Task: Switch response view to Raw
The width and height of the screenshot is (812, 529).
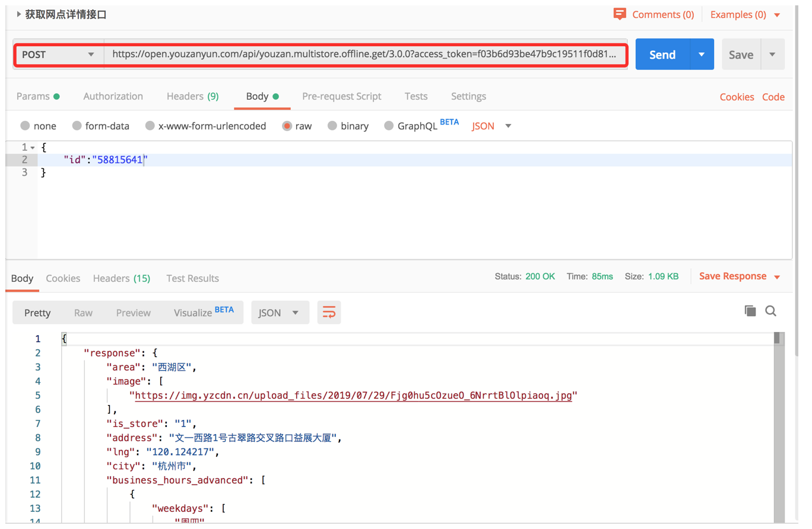Action: 83,313
